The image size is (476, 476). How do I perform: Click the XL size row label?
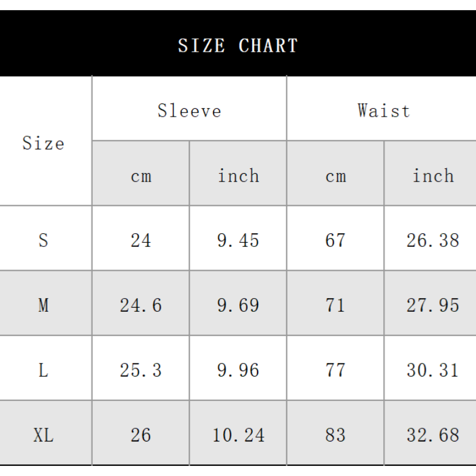click(43, 435)
